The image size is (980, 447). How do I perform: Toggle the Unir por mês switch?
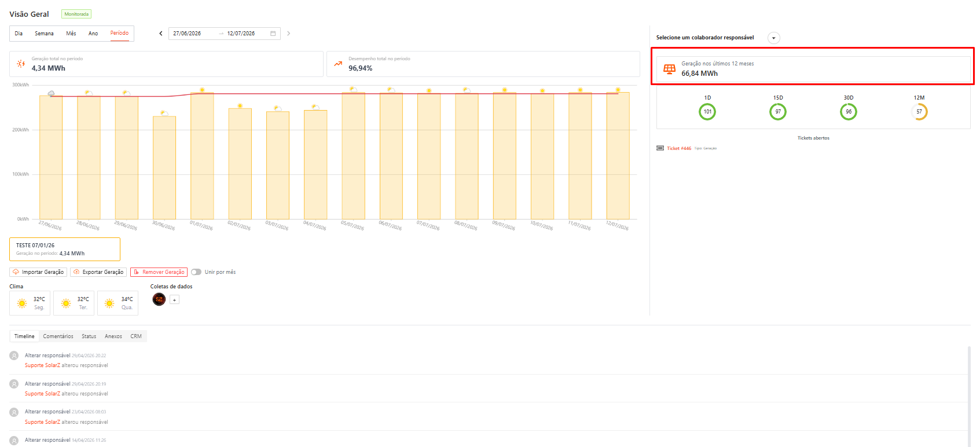coord(196,272)
